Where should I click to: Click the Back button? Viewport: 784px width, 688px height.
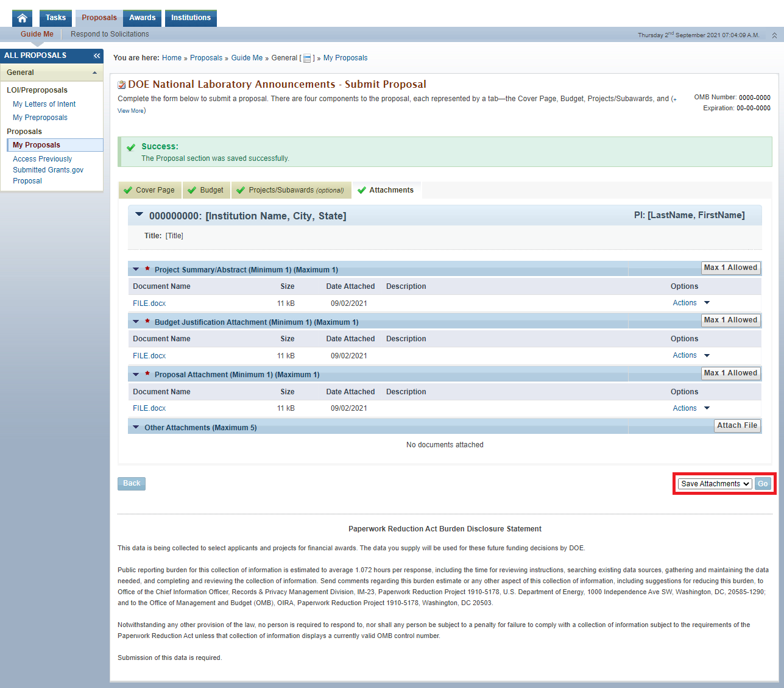click(132, 484)
